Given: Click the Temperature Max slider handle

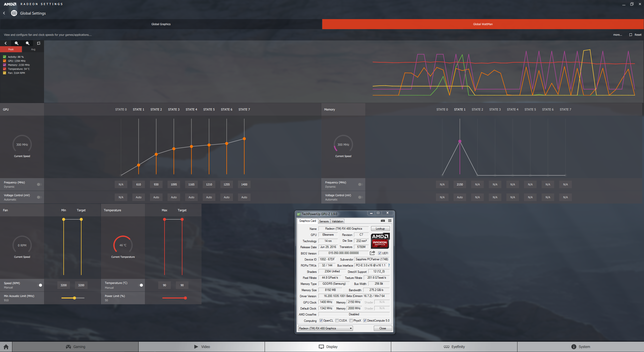Looking at the screenshot, I should coord(165,219).
